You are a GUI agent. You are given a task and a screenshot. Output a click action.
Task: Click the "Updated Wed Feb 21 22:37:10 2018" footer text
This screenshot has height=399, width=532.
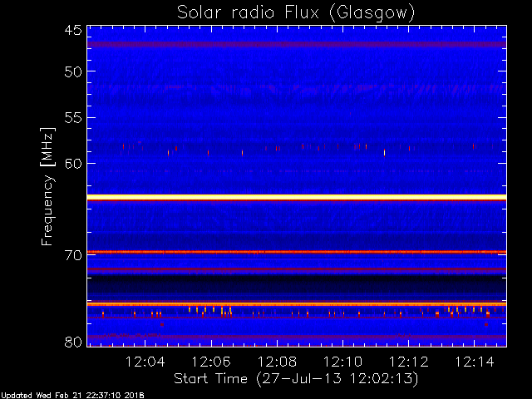pos(72,396)
